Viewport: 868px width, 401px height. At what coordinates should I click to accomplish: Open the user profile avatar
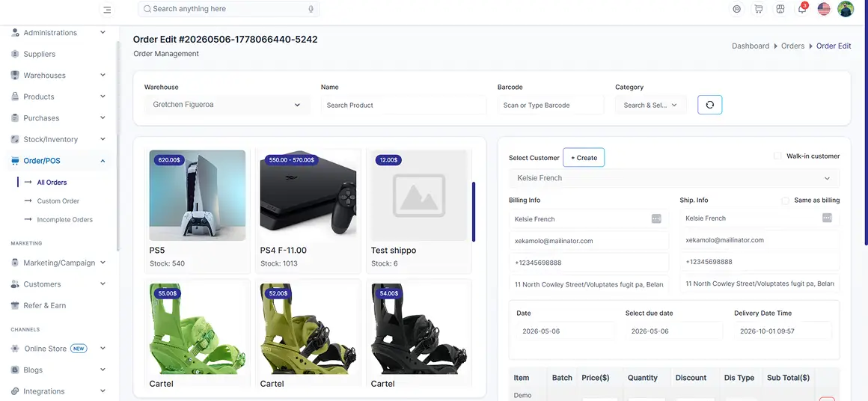[846, 9]
